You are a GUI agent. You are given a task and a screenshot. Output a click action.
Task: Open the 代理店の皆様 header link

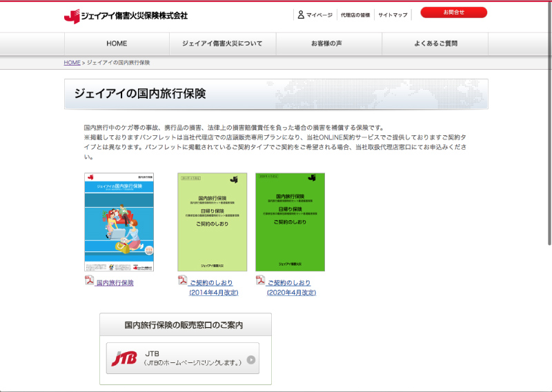(355, 15)
